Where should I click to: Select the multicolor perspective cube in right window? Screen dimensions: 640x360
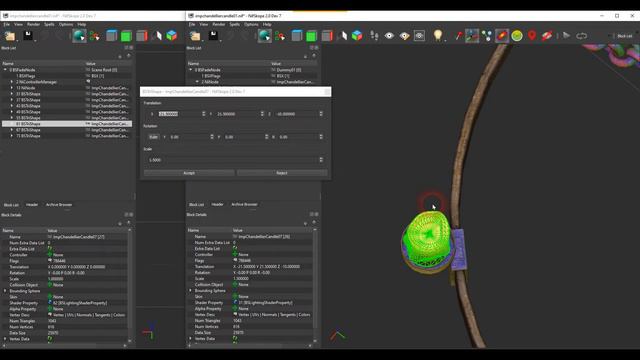point(357,36)
